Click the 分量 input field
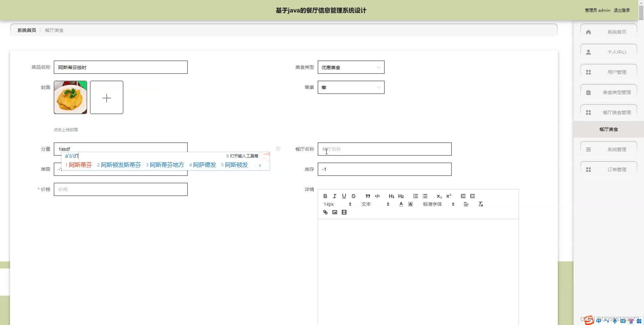This screenshot has width=644, height=325. click(120, 149)
